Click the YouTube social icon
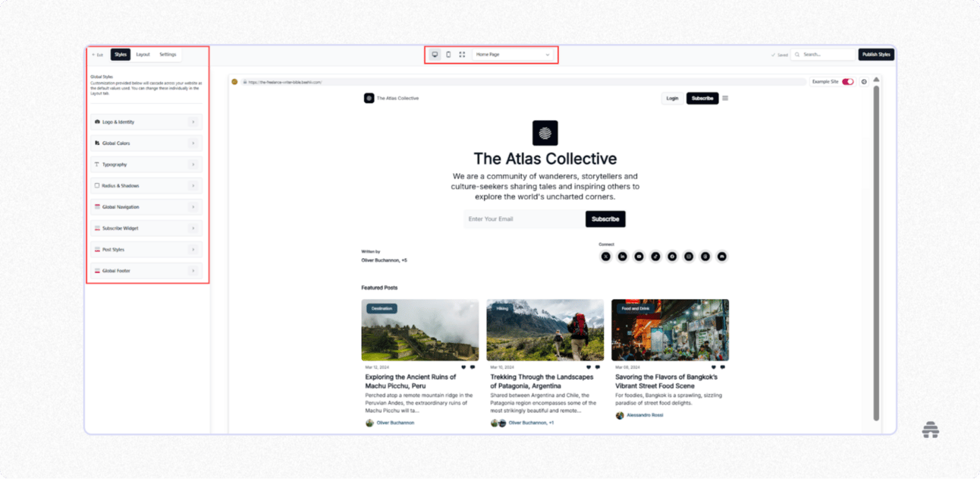The height and width of the screenshot is (479, 980). coord(639,257)
